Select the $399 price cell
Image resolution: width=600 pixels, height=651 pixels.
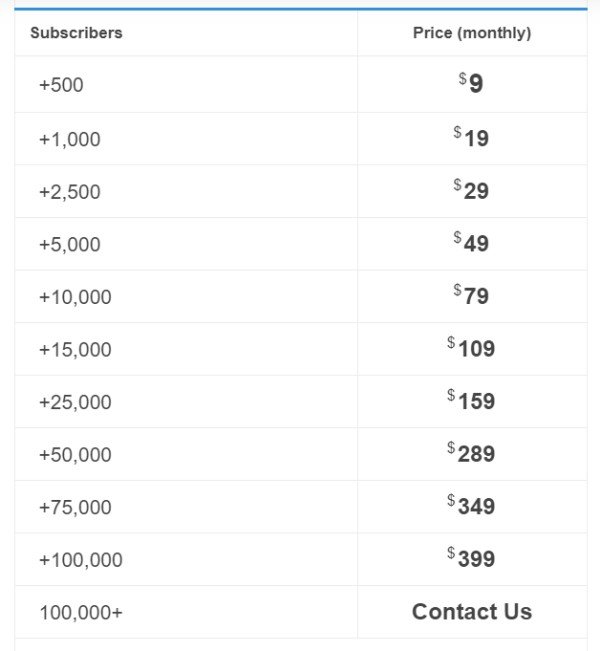pyautogui.click(x=471, y=557)
